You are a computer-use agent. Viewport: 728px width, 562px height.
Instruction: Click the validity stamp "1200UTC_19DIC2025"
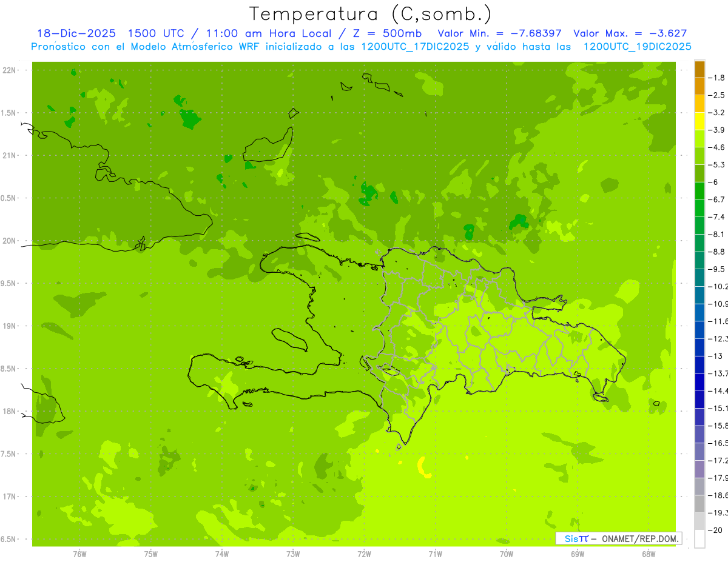pos(637,47)
